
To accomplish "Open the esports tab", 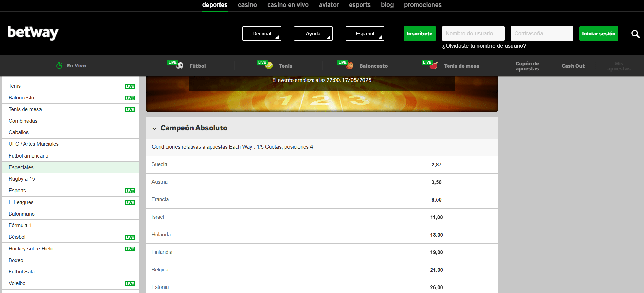I will tap(360, 5).
